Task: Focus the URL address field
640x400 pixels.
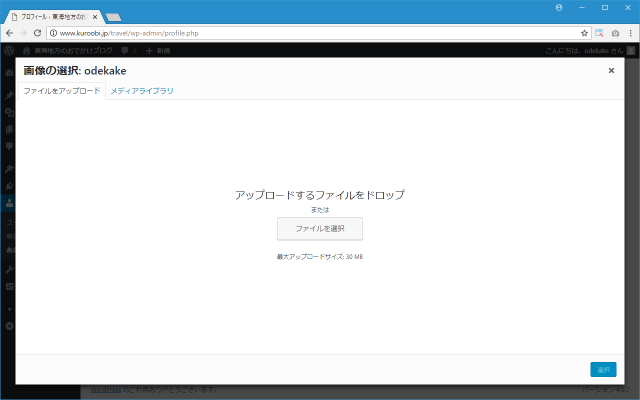Action: (300, 33)
